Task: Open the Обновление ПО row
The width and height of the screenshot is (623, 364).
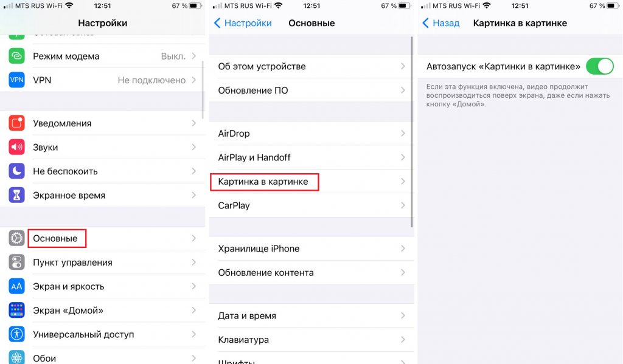Action: click(x=311, y=90)
